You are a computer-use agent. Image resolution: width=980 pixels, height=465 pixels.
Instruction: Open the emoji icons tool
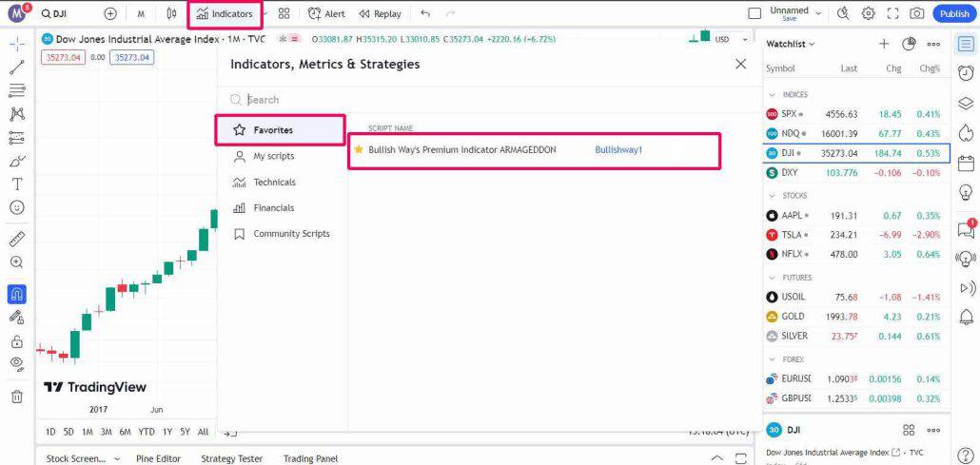coord(17,207)
